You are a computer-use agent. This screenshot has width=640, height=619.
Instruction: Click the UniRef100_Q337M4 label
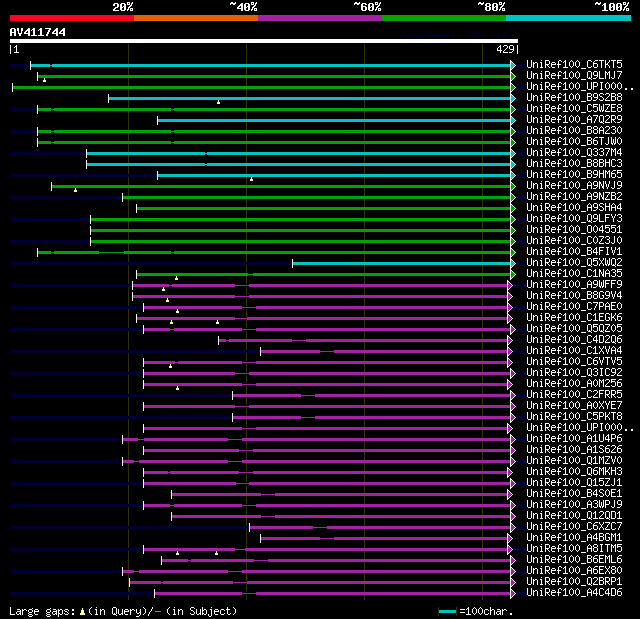[574, 153]
